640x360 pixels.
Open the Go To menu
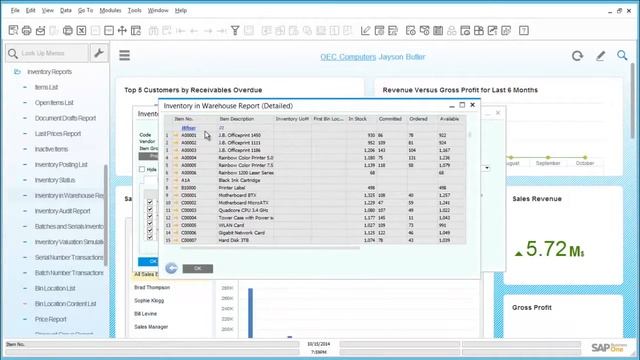click(x=85, y=10)
